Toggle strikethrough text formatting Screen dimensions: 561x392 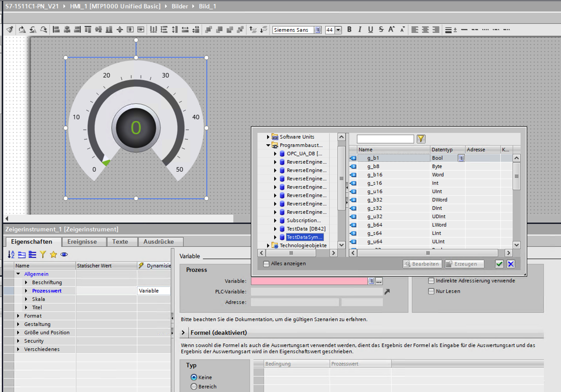click(381, 29)
